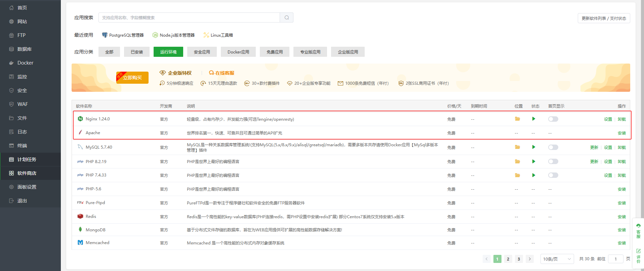Image resolution: width=644 pixels, height=271 pixels.
Task: Click the jump-to-page number input
Action: [616, 259]
